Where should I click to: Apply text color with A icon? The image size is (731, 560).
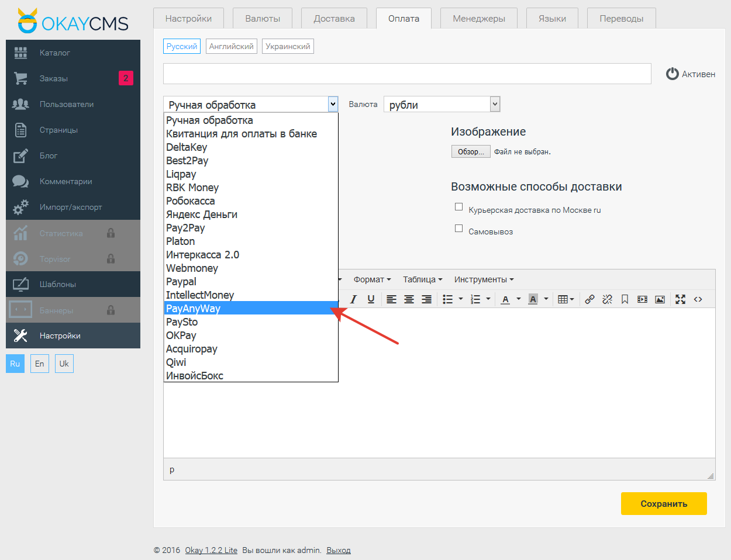point(506,299)
